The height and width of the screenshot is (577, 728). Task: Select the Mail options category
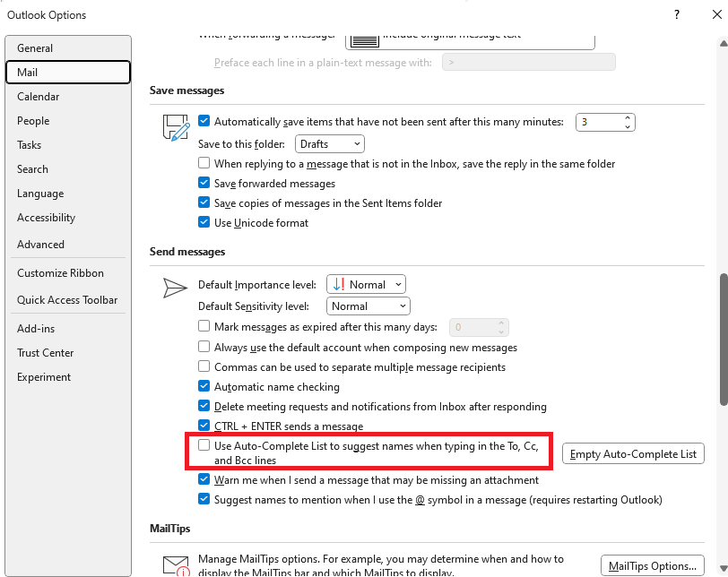coord(68,73)
